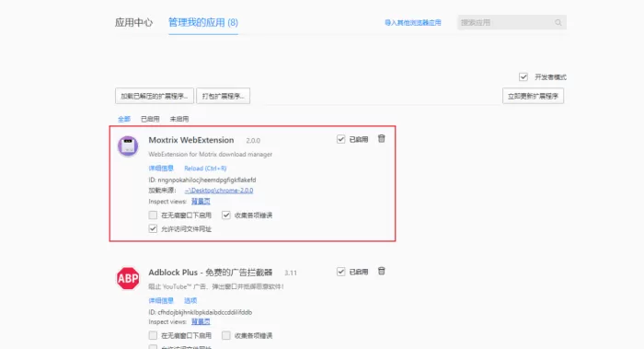
Task: Filter by 未启用 extensions
Action: [179, 119]
